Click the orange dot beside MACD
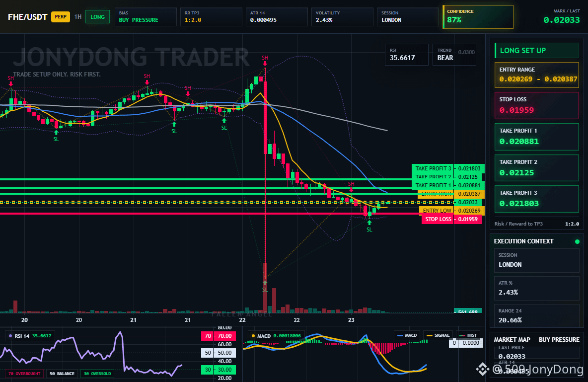588x382 pixels. [x=253, y=336]
